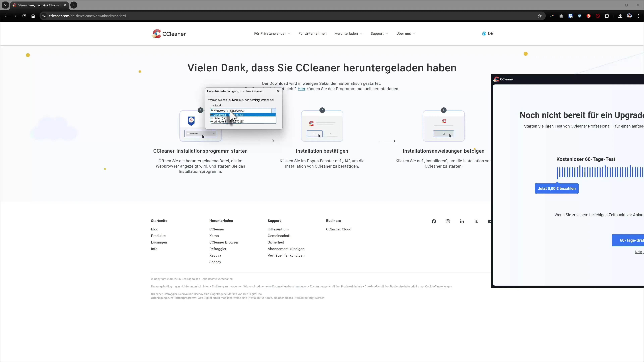Image resolution: width=644 pixels, height=362 pixels.
Task: Open the Laufwerk drive dropdown arrow
Action: click(274, 110)
